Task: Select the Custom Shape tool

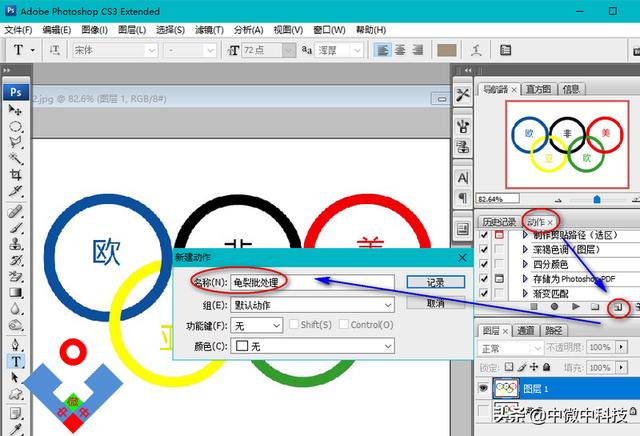Action: pyautogui.click(x=16, y=394)
